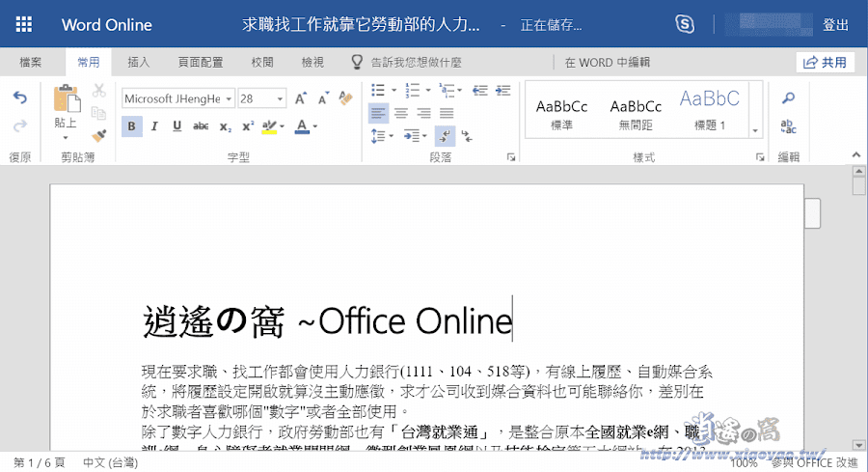
Task: Switch to the 常用 tab
Action: [89, 62]
